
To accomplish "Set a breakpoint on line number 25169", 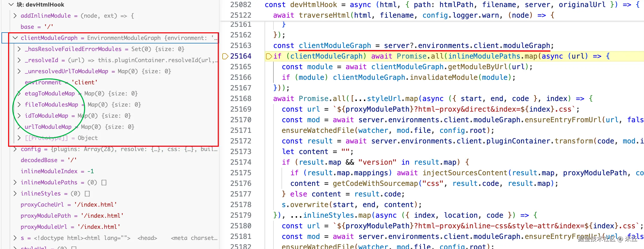I will pos(241,109).
